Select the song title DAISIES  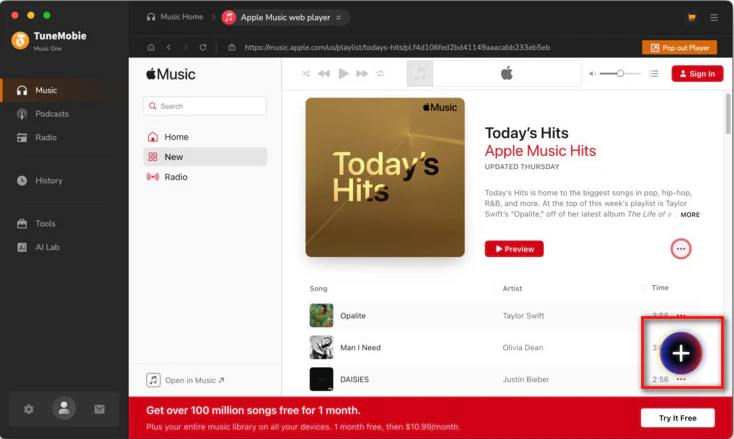pos(354,380)
